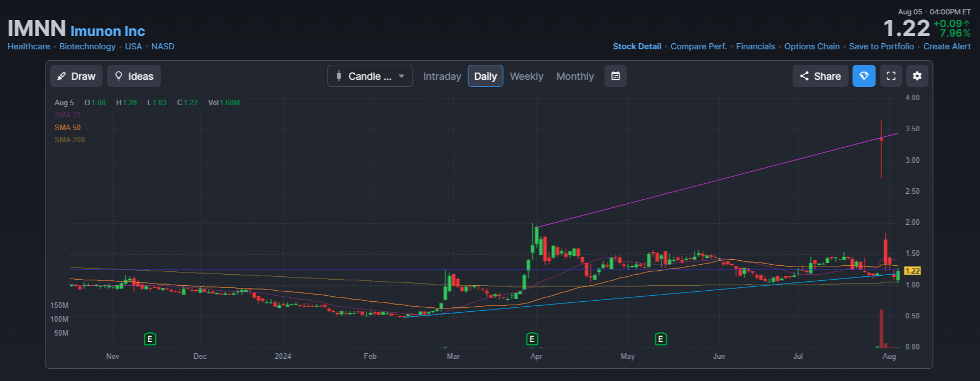Click Save to Portfolio link

(x=882, y=47)
